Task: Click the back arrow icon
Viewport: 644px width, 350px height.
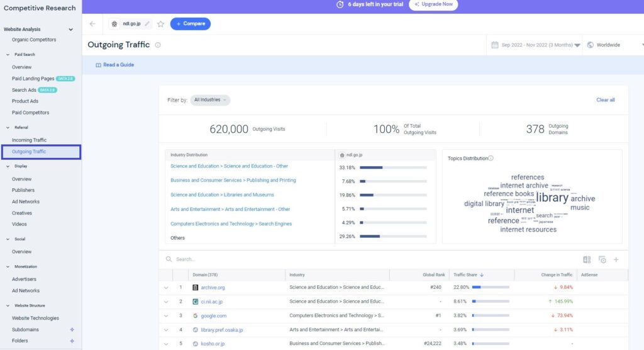Action: tap(92, 24)
